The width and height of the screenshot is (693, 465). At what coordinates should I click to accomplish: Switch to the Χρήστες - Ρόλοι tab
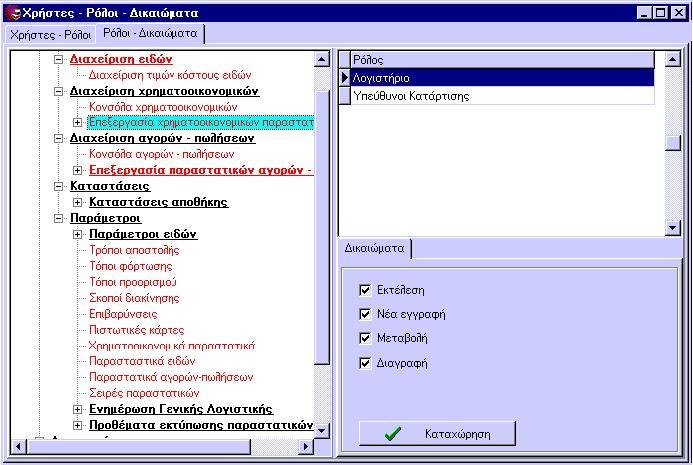tap(50, 34)
